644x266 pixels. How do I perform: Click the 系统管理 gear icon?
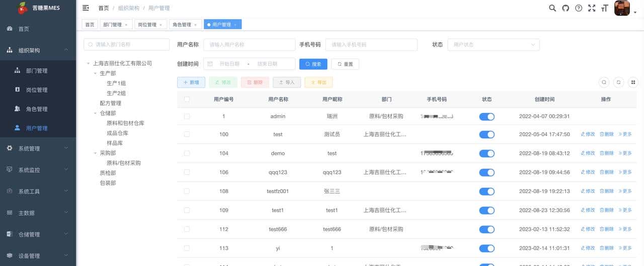pos(10,148)
